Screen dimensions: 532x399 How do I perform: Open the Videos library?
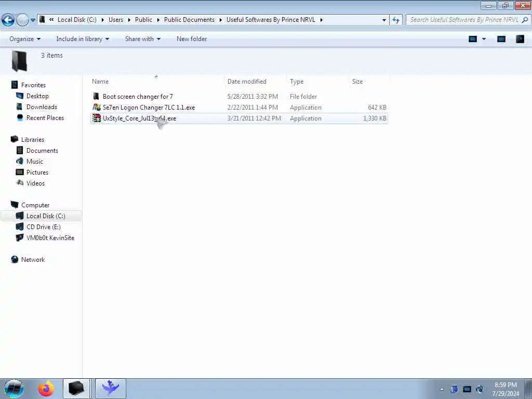35,183
